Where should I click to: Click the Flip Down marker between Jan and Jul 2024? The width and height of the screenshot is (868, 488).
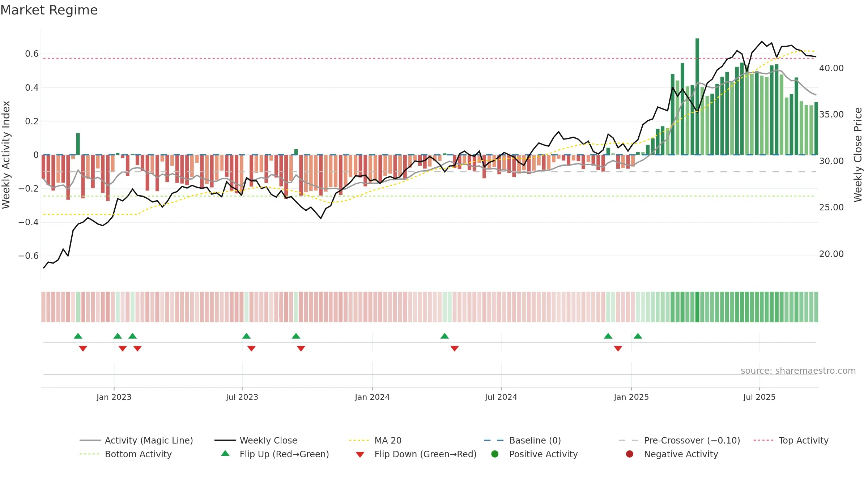coord(455,348)
